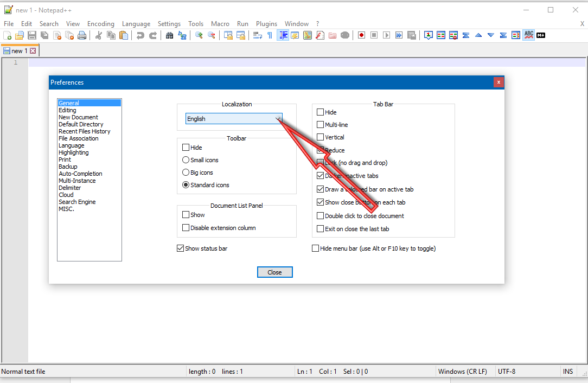Image resolution: width=588 pixels, height=383 pixels.
Task: Open the Settings menu
Action: pyautogui.click(x=169, y=24)
